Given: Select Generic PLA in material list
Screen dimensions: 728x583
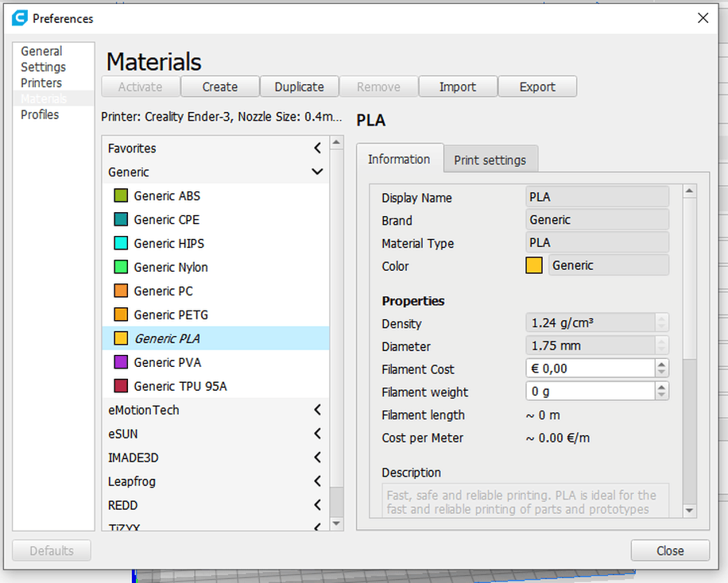Looking at the screenshot, I should click(215, 338).
